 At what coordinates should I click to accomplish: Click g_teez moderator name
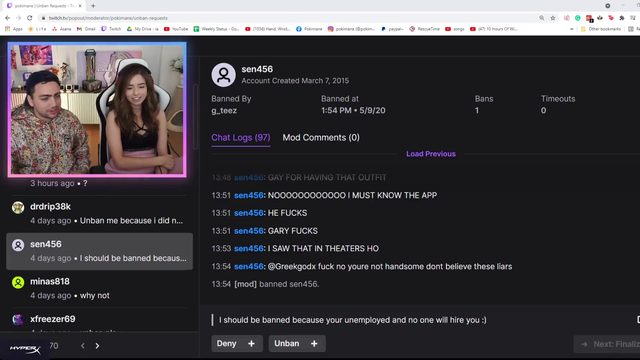click(224, 111)
